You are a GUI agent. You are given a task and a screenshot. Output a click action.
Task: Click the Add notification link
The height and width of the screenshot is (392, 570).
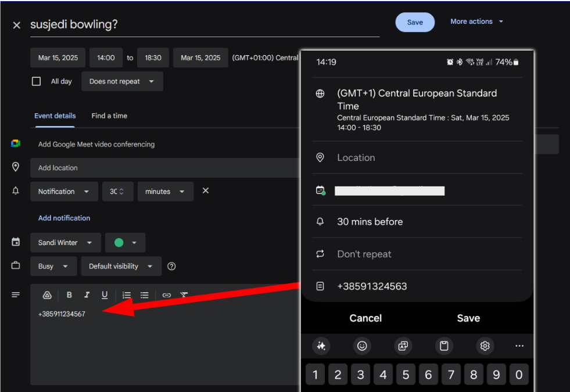click(64, 218)
